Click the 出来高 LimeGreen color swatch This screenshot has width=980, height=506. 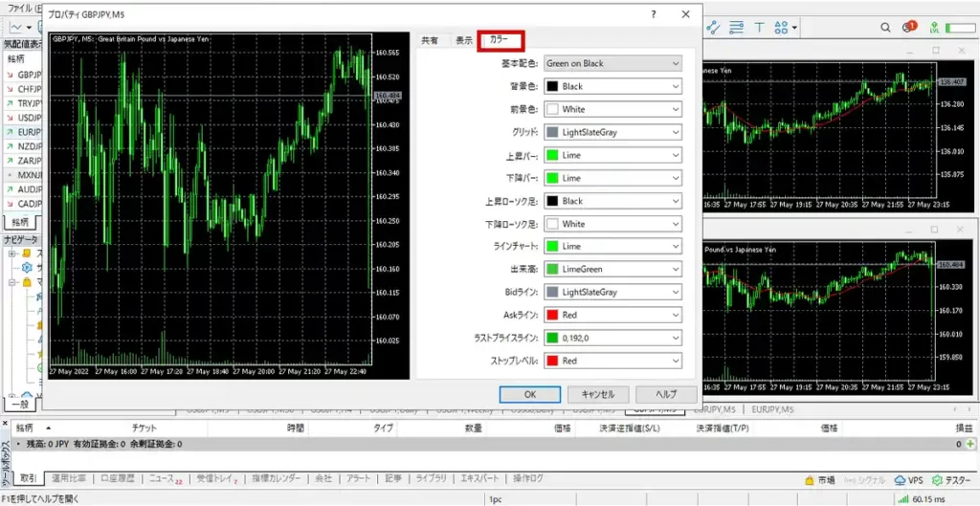point(552,270)
